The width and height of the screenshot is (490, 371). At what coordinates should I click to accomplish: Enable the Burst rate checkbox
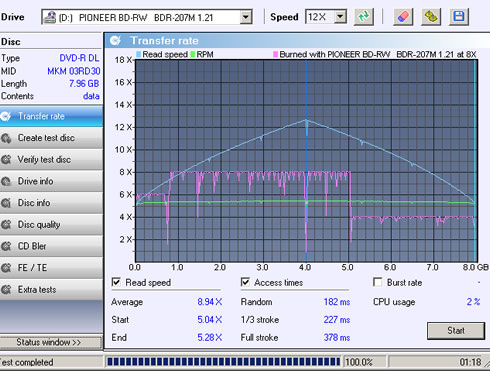[x=378, y=282]
